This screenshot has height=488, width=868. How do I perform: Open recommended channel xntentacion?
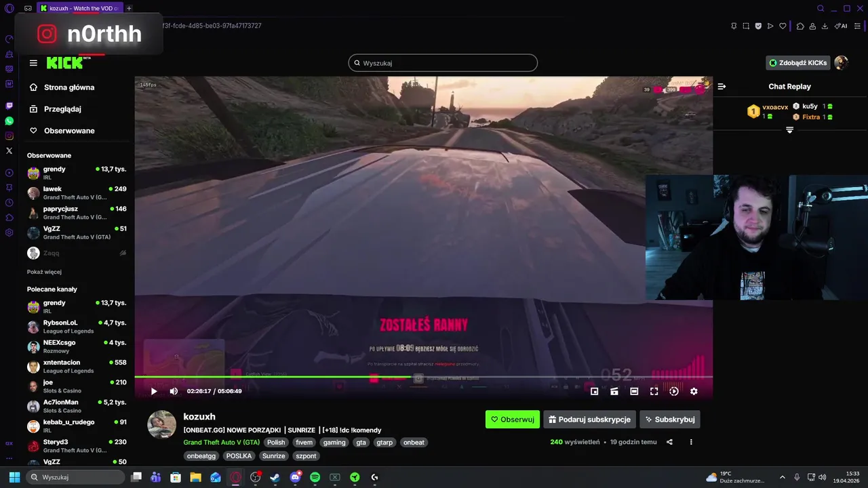pos(77,367)
